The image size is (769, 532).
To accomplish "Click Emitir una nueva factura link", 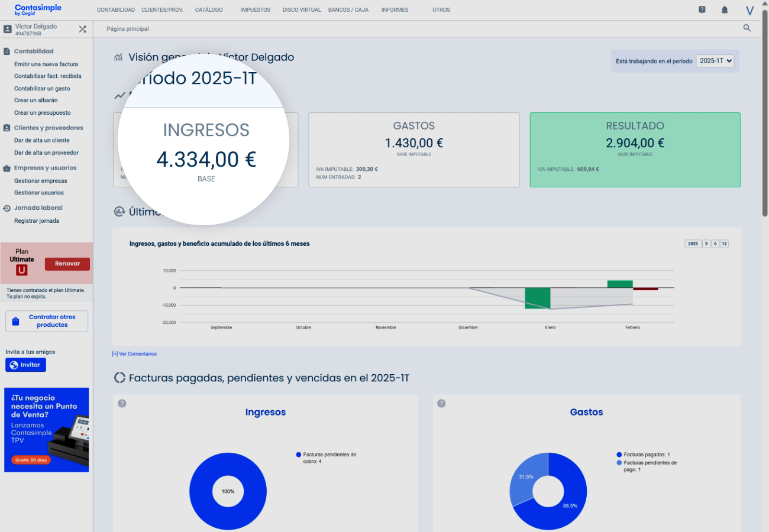I will (x=46, y=64).
